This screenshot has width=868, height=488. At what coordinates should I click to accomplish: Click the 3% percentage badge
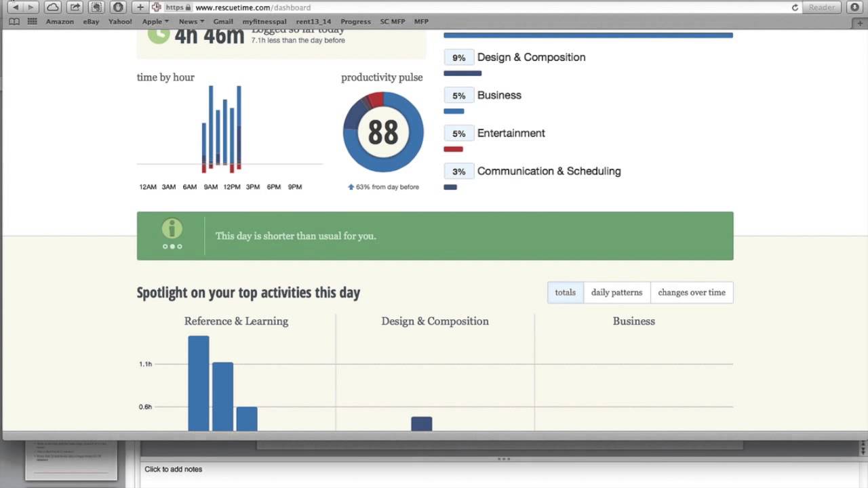pyautogui.click(x=459, y=171)
